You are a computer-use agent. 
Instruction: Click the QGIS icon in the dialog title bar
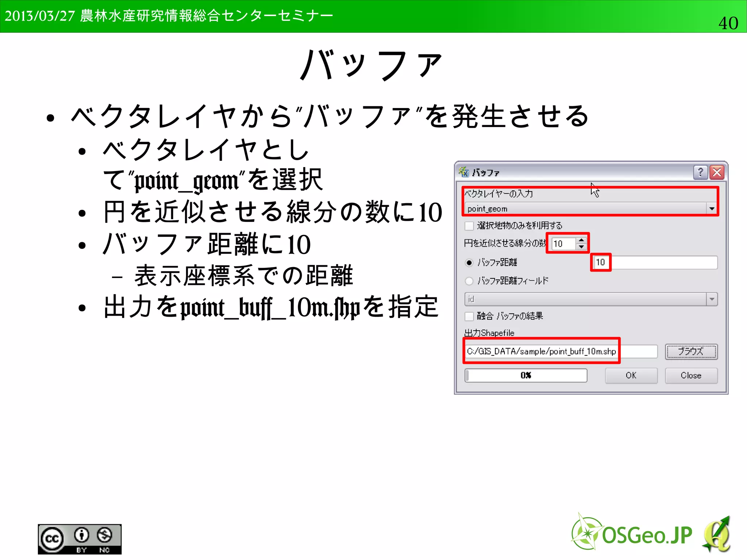[464, 172]
